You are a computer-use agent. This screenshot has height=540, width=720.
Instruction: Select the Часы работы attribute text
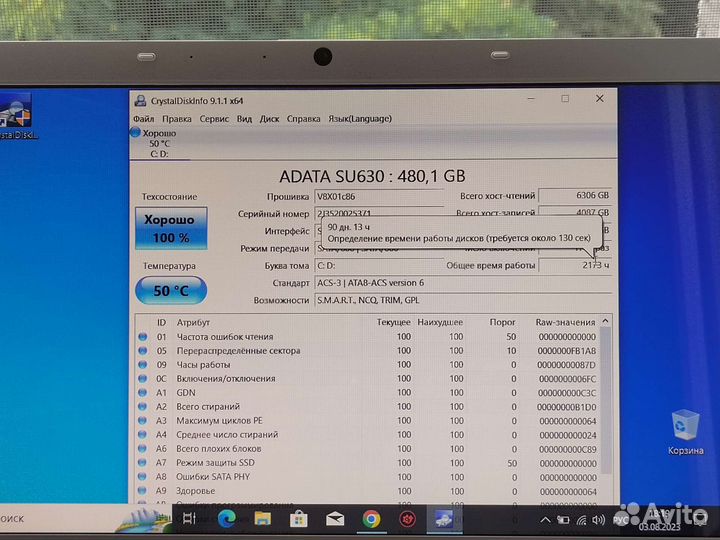(x=203, y=365)
